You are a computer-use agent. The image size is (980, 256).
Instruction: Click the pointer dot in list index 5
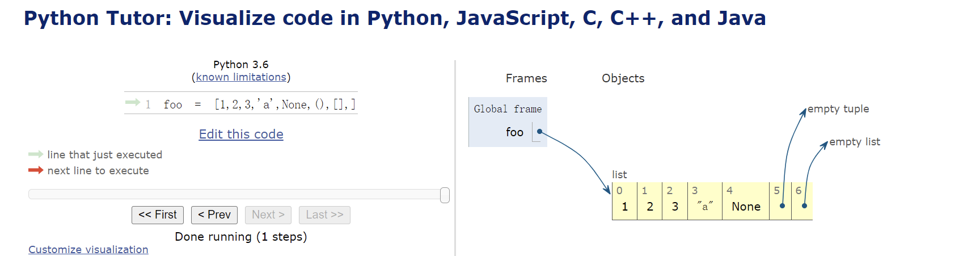click(x=782, y=206)
